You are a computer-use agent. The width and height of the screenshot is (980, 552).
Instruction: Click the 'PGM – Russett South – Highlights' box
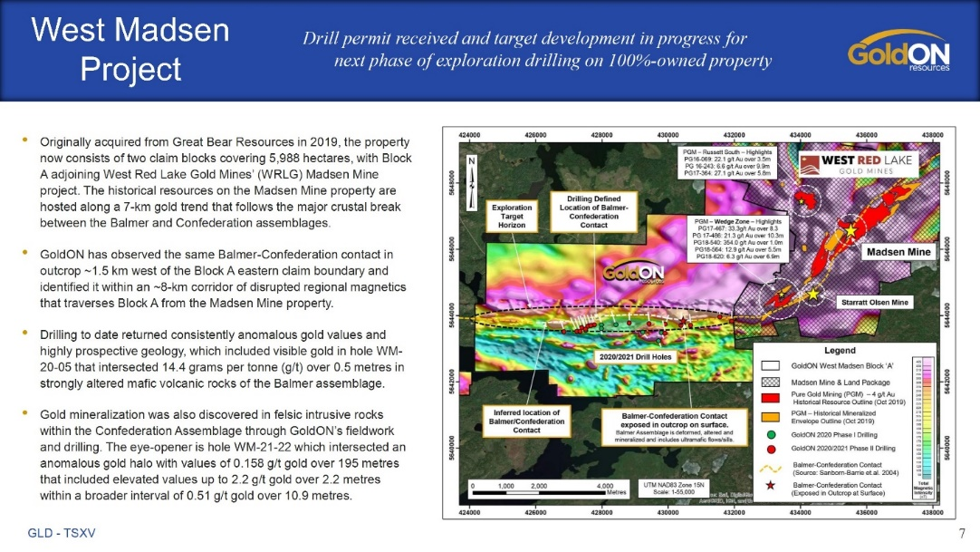click(727, 163)
